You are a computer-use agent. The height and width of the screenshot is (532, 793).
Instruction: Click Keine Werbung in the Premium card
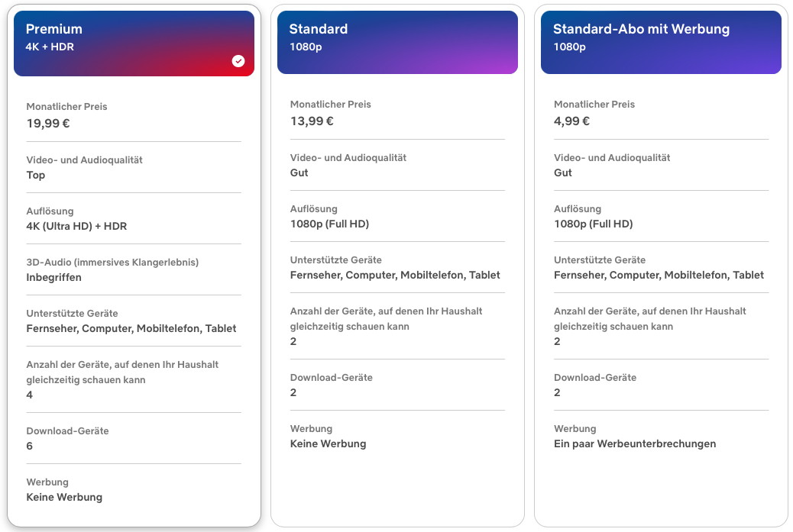64,498
